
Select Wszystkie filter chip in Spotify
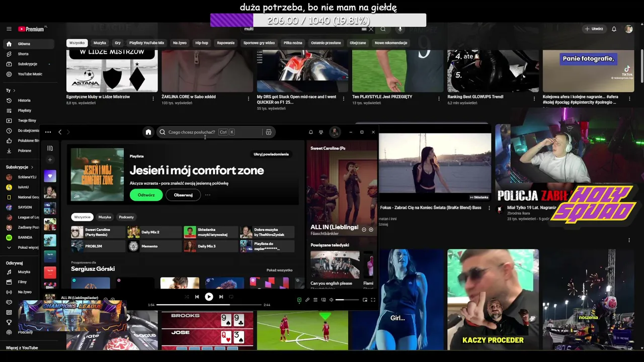82,217
